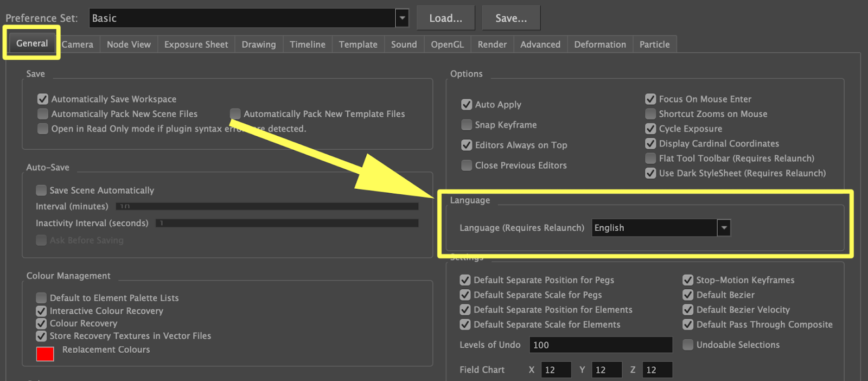Go to the OpenGL tab
Viewport: 868px width, 381px height.
coord(447,45)
